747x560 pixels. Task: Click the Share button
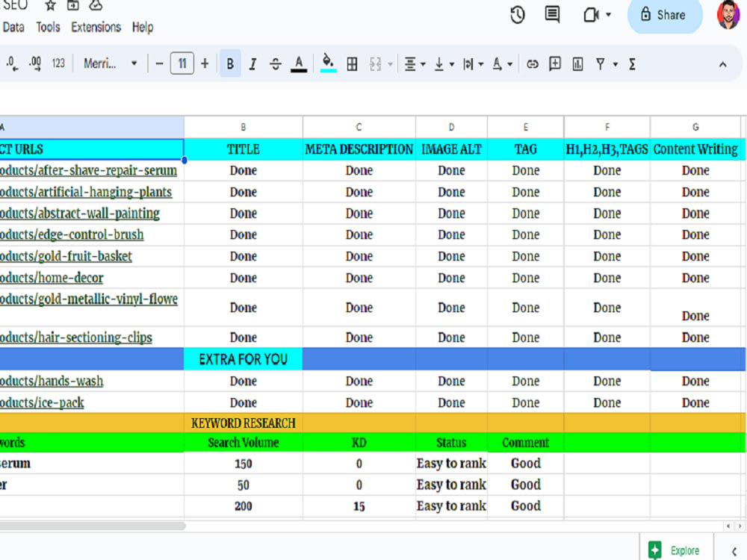point(665,15)
